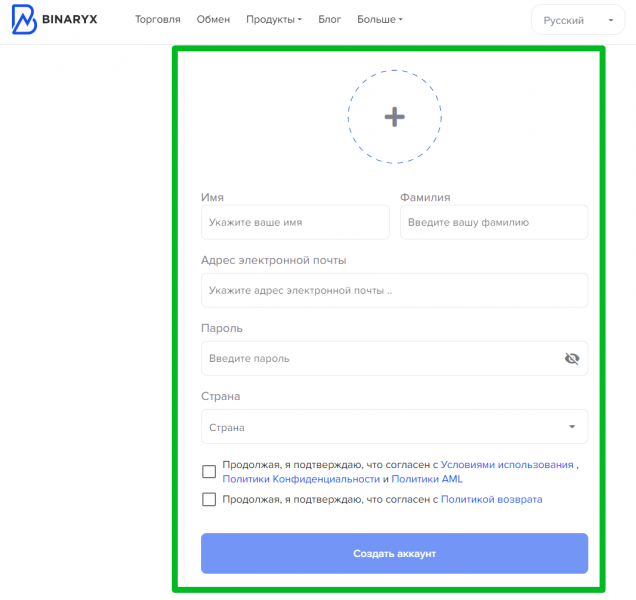The width and height of the screenshot is (636, 600).
Task: Open the Торговля menu item
Action: click(x=158, y=19)
